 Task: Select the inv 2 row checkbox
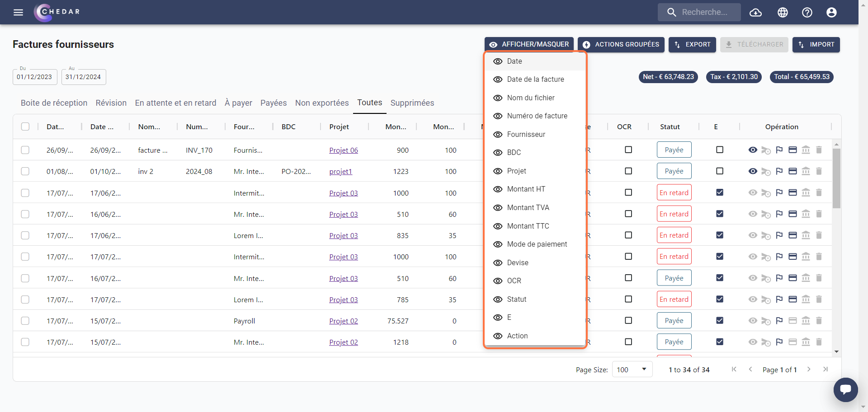(25, 171)
